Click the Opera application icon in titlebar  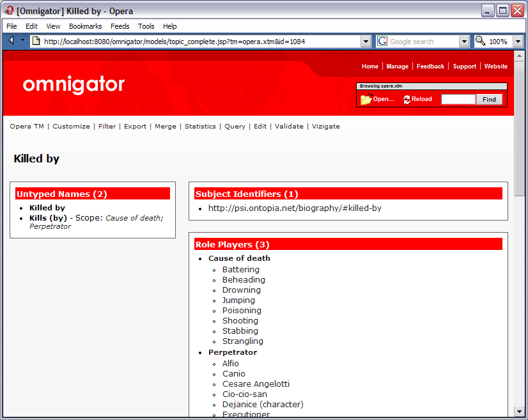tap(8, 10)
